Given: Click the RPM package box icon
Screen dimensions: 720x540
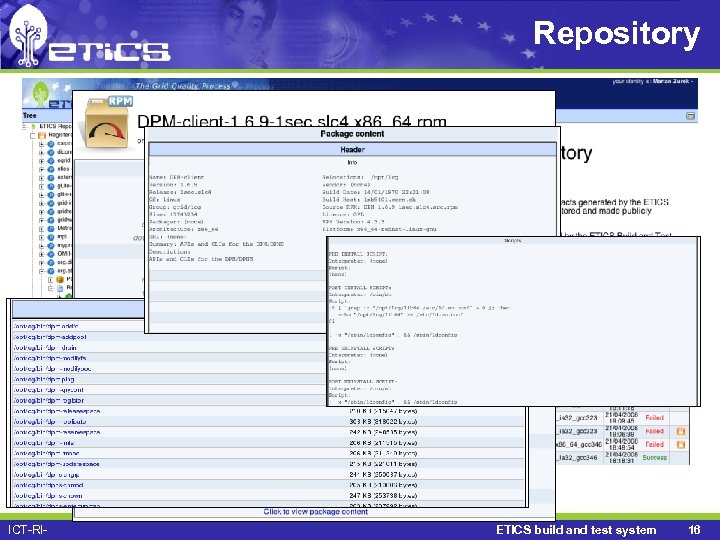Looking at the screenshot, I should pos(107,123).
